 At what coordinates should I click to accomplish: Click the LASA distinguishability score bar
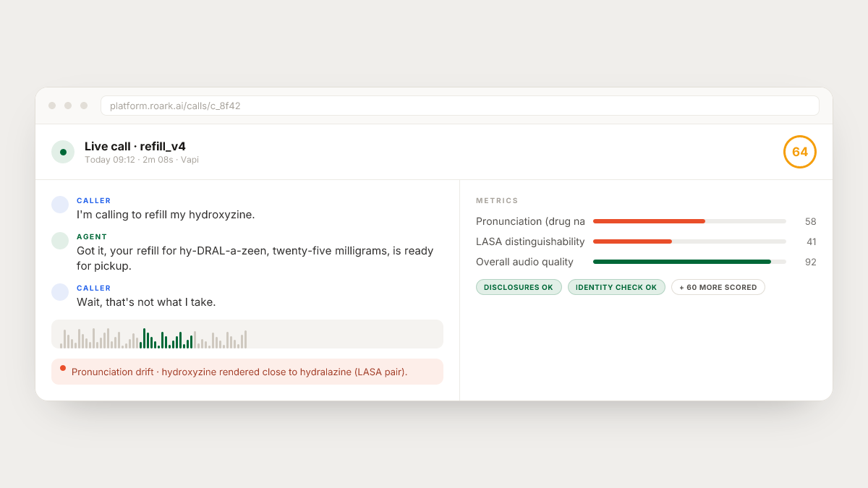(x=689, y=241)
